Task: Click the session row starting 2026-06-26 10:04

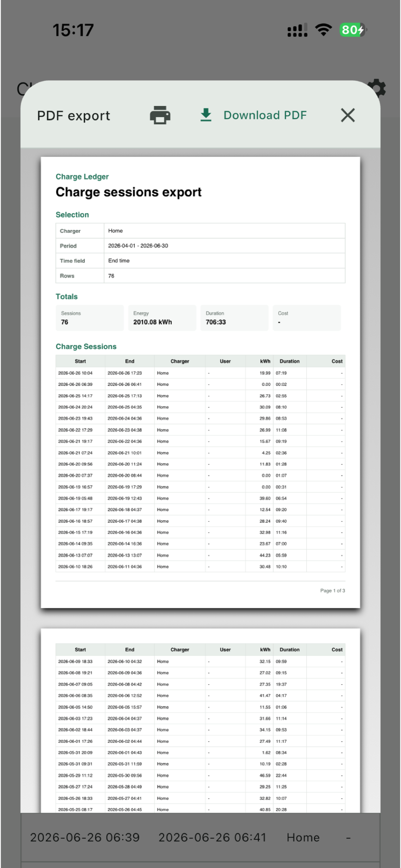Action: [x=200, y=373]
